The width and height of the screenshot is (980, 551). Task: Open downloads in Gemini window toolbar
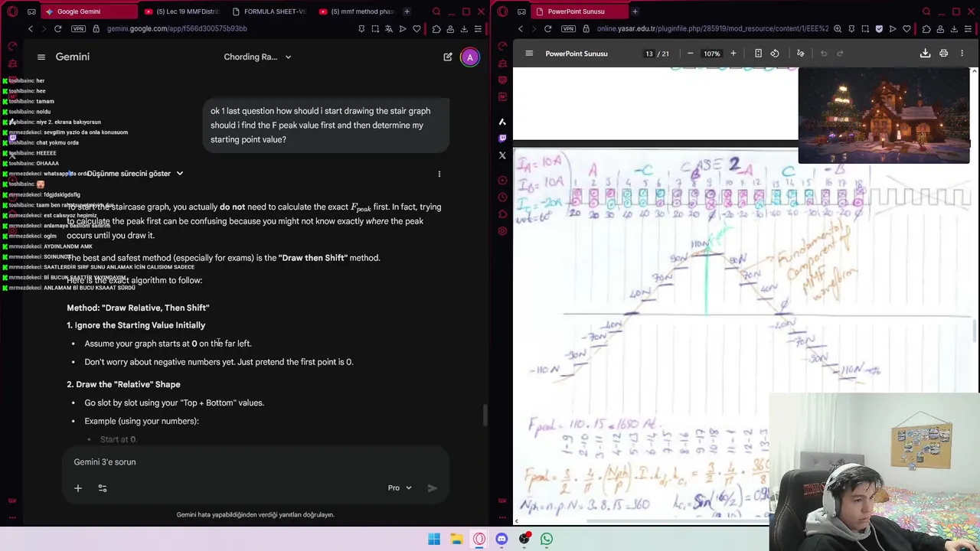[x=464, y=29]
